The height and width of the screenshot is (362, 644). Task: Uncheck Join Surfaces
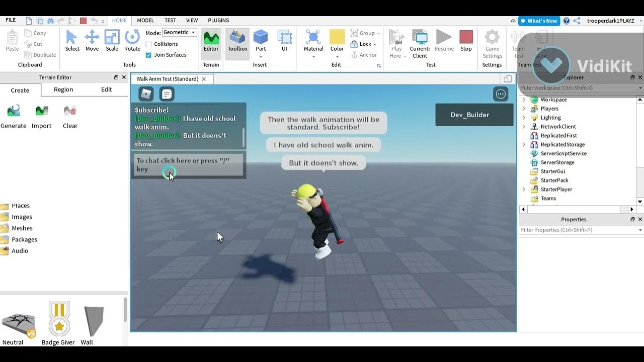[148, 55]
